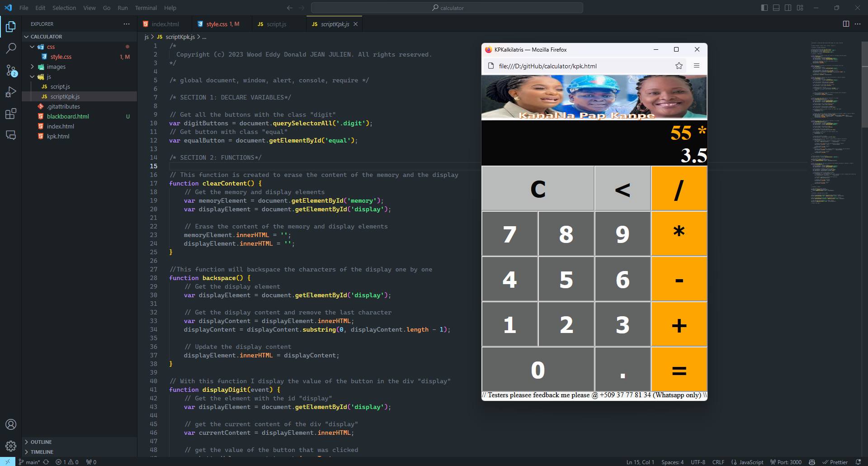Click the split editor right icon
The width and height of the screenshot is (868, 466).
(846, 24)
